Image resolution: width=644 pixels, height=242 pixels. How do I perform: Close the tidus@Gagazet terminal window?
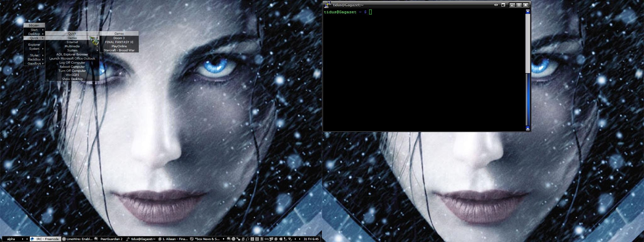click(x=525, y=5)
